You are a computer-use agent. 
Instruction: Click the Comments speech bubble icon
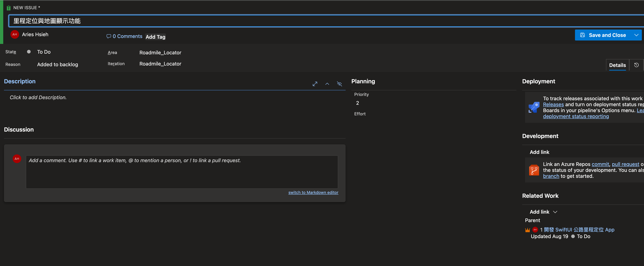click(108, 36)
